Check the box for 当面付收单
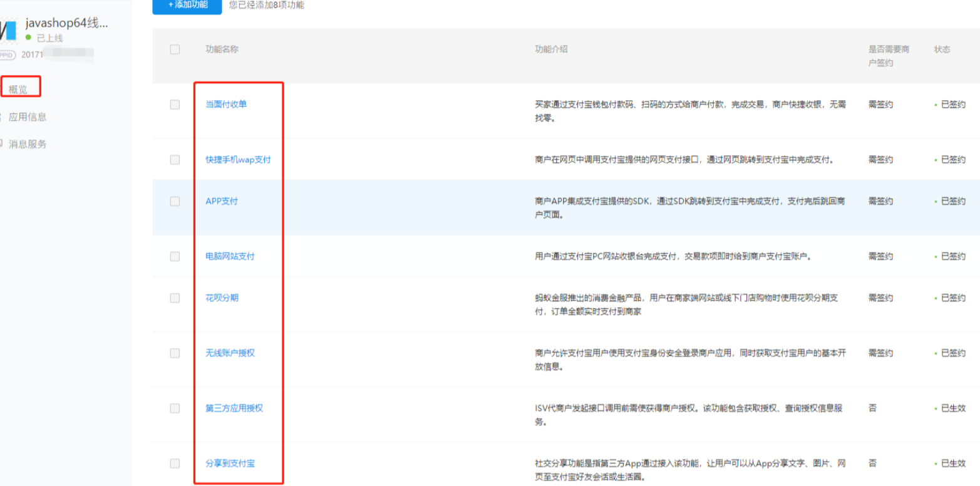Screen dimensions: 980x486 [x=175, y=105]
